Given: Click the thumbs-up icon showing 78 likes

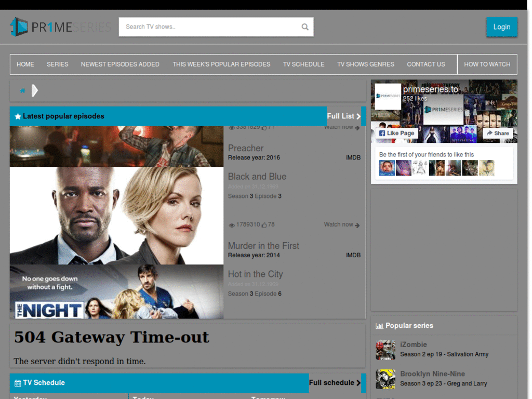Looking at the screenshot, I should point(264,225).
